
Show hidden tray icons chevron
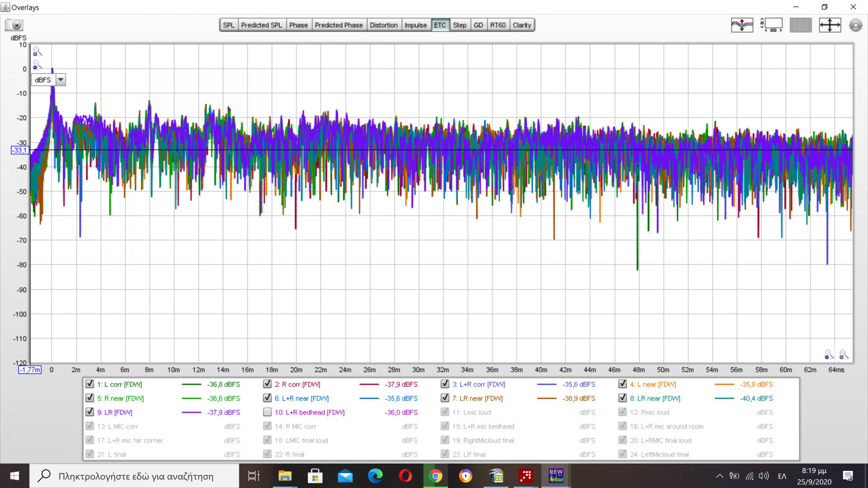[720, 476]
